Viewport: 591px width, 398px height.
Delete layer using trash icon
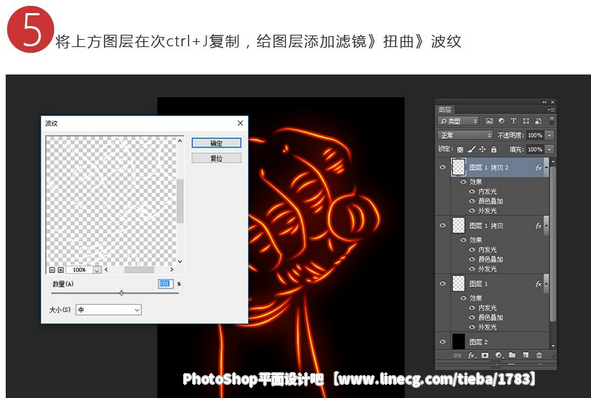coord(539,355)
